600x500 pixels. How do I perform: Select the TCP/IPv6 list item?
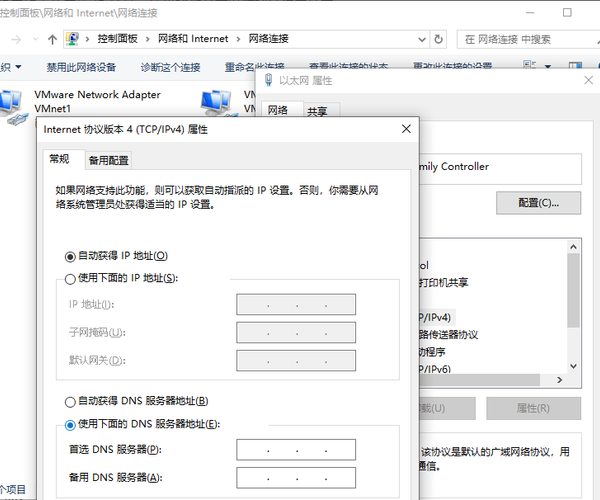(435, 369)
